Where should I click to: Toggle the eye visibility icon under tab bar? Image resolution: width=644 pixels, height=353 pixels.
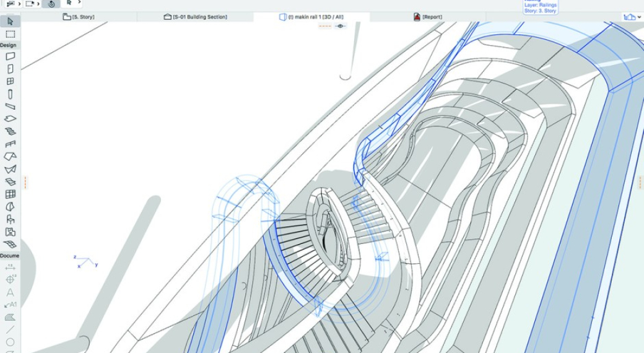pos(340,26)
